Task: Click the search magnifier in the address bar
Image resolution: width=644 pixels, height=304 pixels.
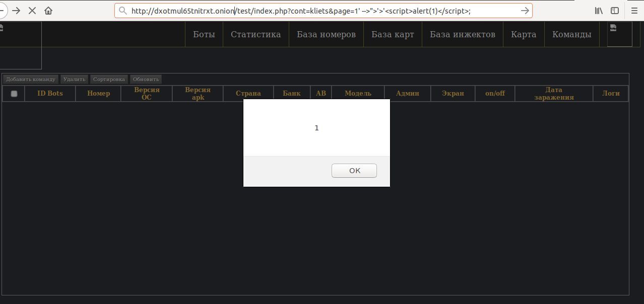Action: click(x=122, y=11)
